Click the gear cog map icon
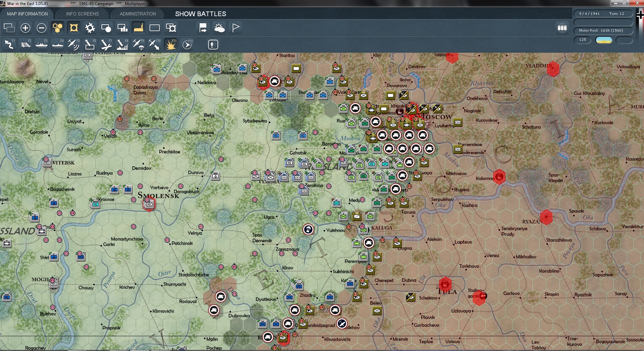Viewport: 644px width, 351px height. [90, 28]
